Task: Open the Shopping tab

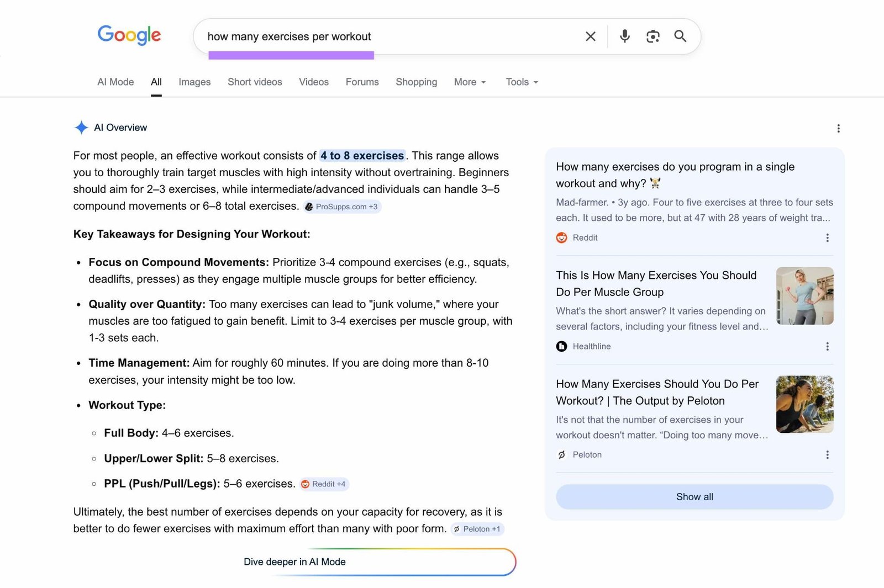Action: point(417,82)
